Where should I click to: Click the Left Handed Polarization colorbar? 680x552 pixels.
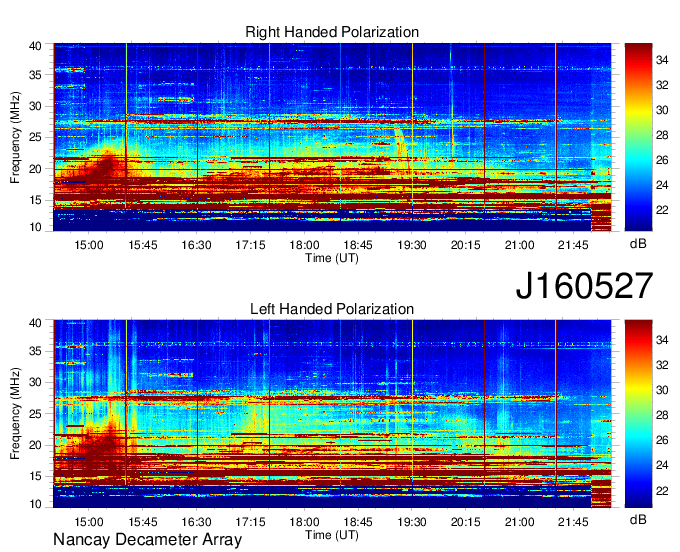[x=638, y=414]
